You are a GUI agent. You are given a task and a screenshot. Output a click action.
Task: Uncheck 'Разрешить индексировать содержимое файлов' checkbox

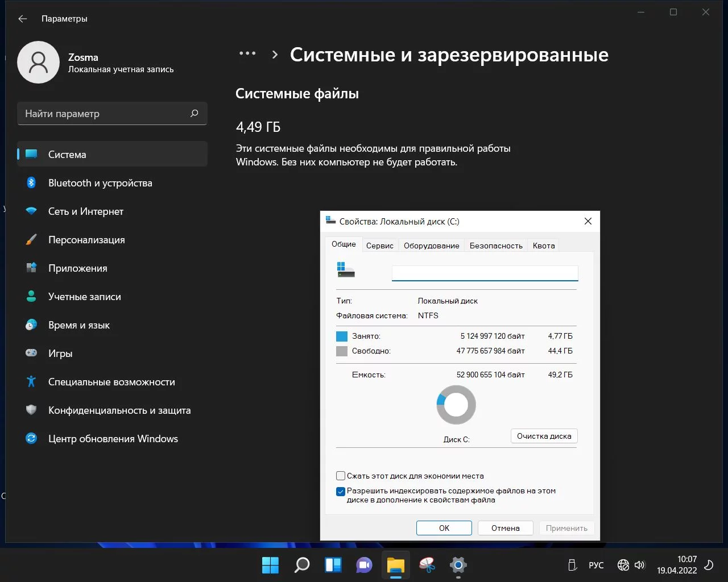coord(341,491)
